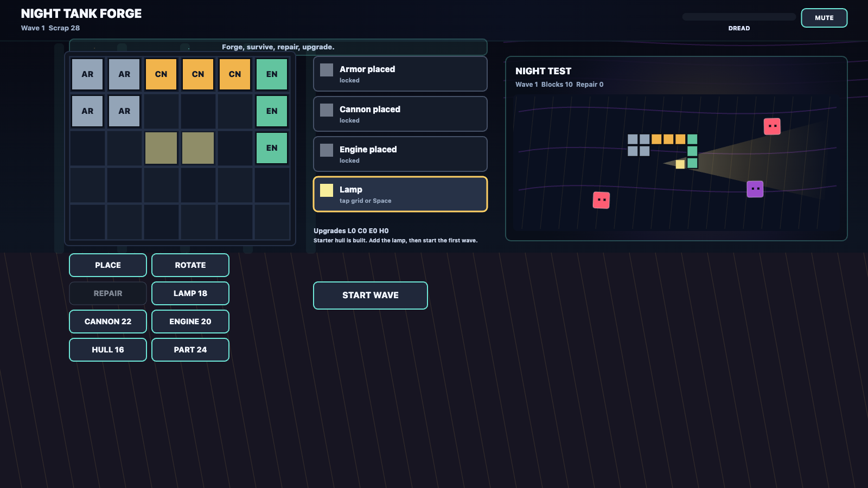Viewport: 868px width, 488px height.
Task: Click the MUTE button
Action: pyautogui.click(x=824, y=18)
